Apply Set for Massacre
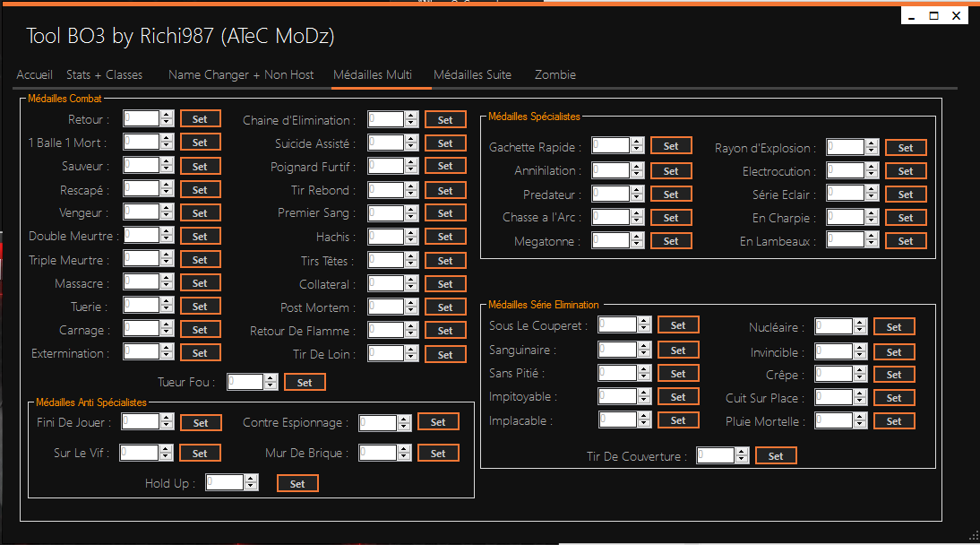 (200, 283)
